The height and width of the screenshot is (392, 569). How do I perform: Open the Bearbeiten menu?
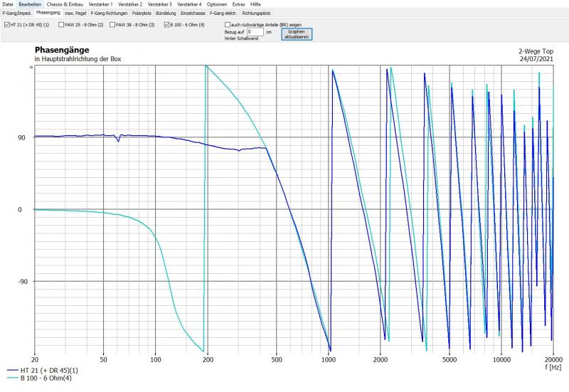pos(30,4)
